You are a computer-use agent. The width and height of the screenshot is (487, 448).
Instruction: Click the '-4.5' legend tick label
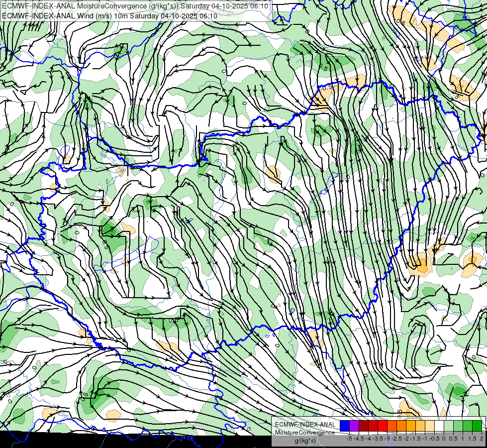tap(359, 439)
